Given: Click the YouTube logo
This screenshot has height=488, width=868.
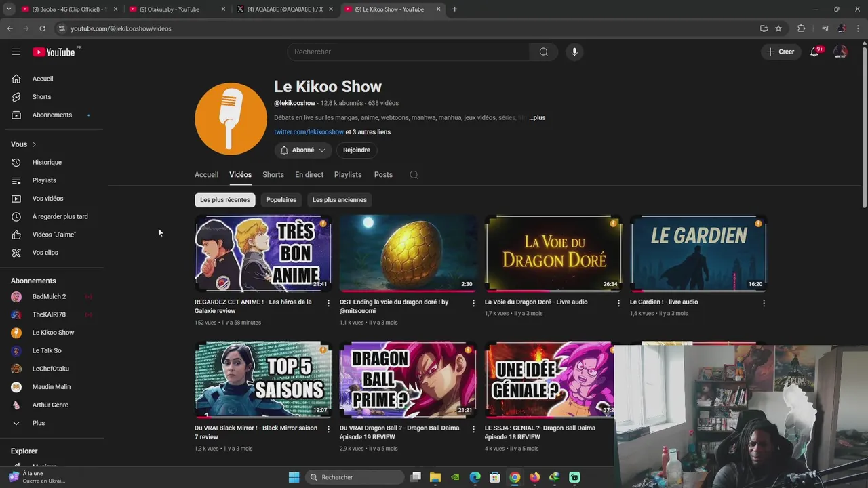Looking at the screenshot, I should (x=54, y=52).
